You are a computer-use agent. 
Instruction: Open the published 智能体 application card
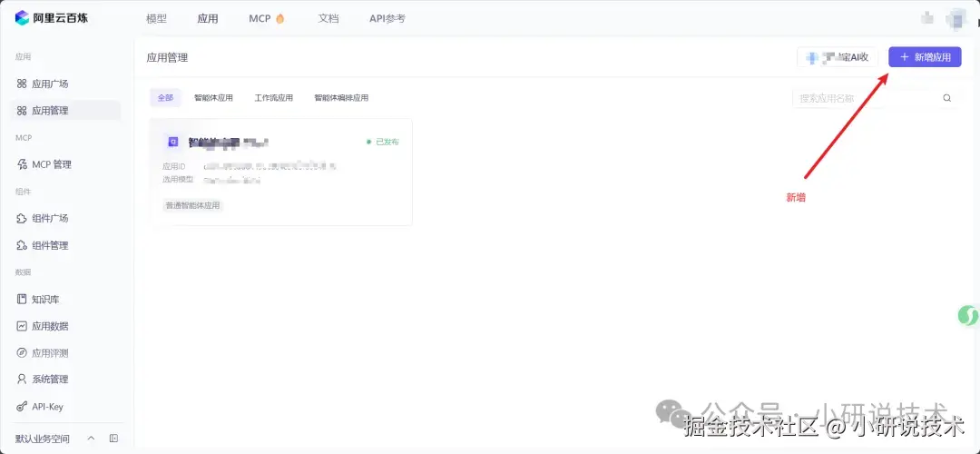pyautogui.click(x=280, y=172)
